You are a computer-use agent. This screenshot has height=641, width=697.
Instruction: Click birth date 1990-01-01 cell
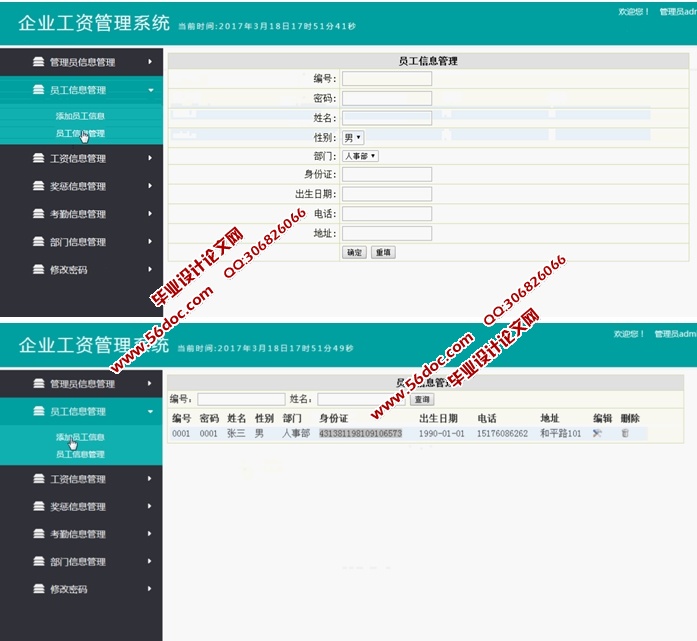click(x=441, y=433)
